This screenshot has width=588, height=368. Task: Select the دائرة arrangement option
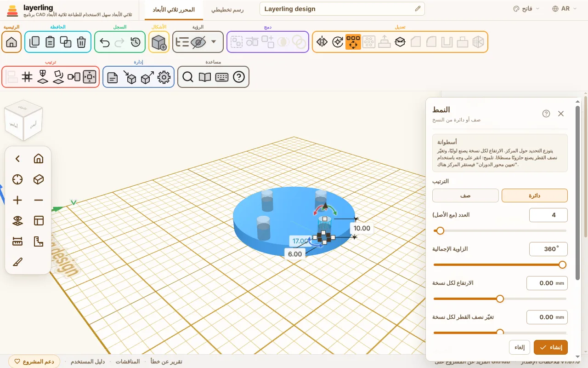coord(535,195)
